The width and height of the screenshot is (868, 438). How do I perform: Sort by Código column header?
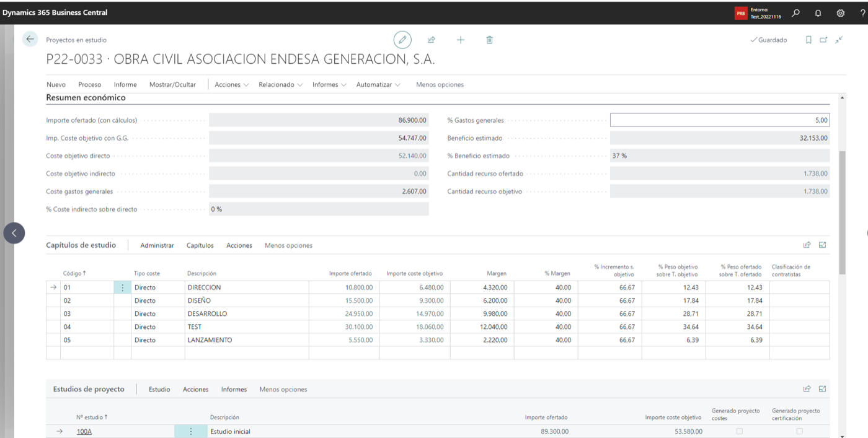(74, 273)
